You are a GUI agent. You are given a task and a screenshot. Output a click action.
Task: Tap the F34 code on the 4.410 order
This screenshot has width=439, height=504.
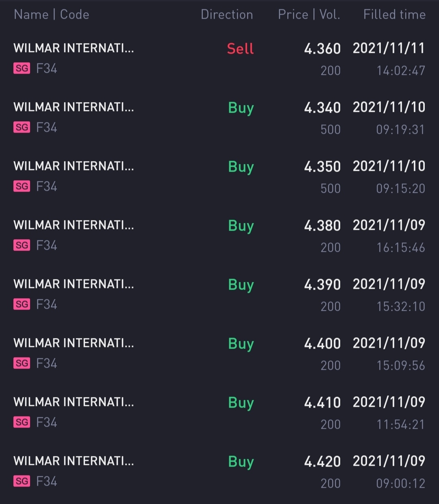click(47, 422)
